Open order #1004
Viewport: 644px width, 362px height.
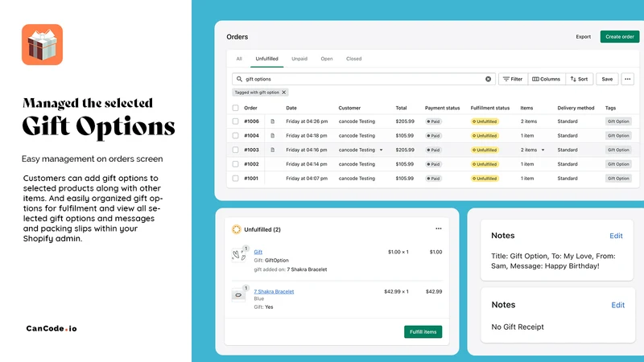251,135
